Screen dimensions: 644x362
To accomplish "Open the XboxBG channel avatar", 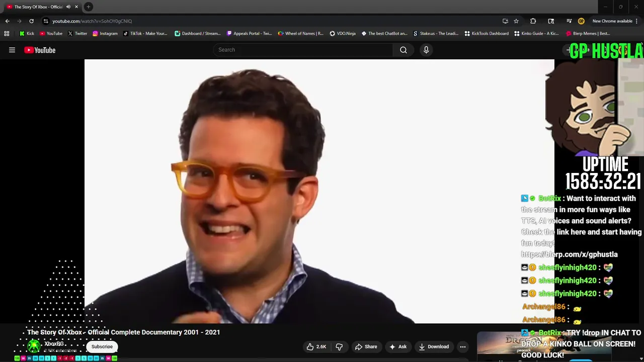I will 34,346.
